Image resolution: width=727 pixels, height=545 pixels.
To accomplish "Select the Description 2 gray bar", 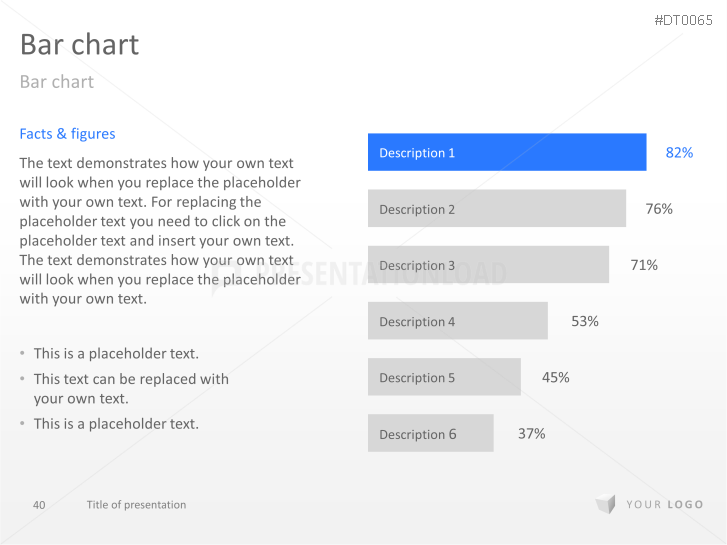I will click(x=496, y=209).
